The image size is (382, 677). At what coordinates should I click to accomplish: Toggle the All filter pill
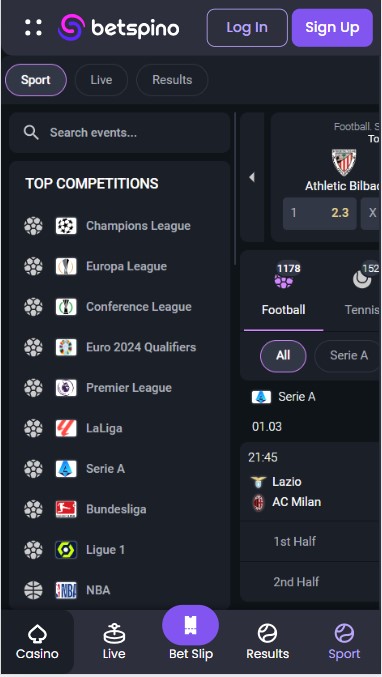283,355
